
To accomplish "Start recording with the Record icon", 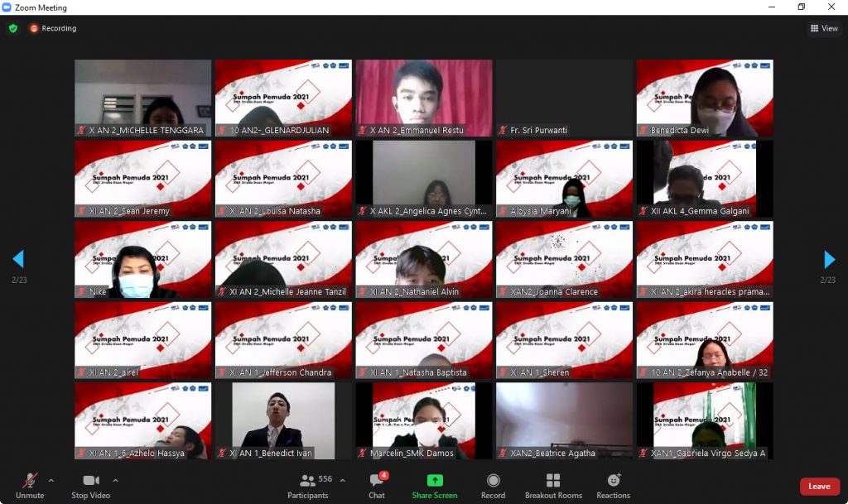I will pyautogui.click(x=493, y=481).
